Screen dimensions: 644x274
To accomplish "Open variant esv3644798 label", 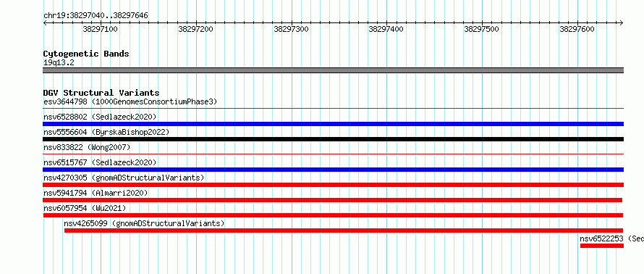I will [130, 101].
